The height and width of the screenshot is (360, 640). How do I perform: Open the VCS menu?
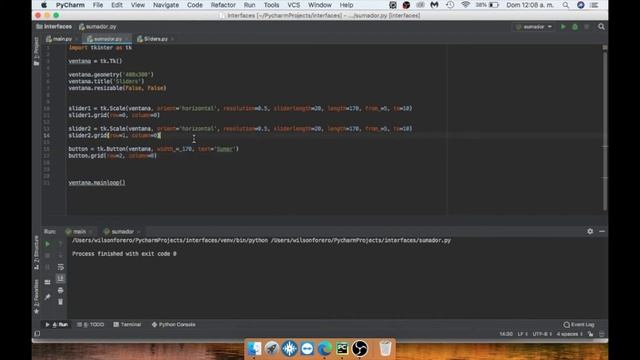click(293, 5)
